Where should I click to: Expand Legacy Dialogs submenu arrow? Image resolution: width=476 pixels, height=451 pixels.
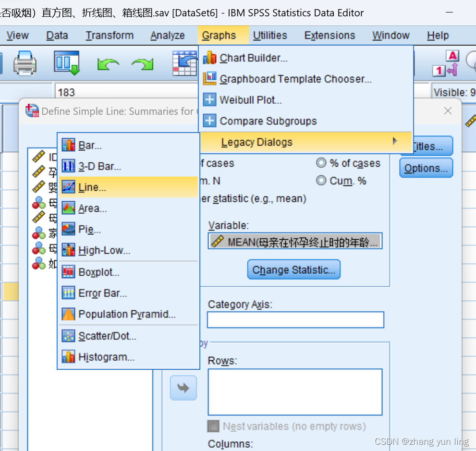394,141
